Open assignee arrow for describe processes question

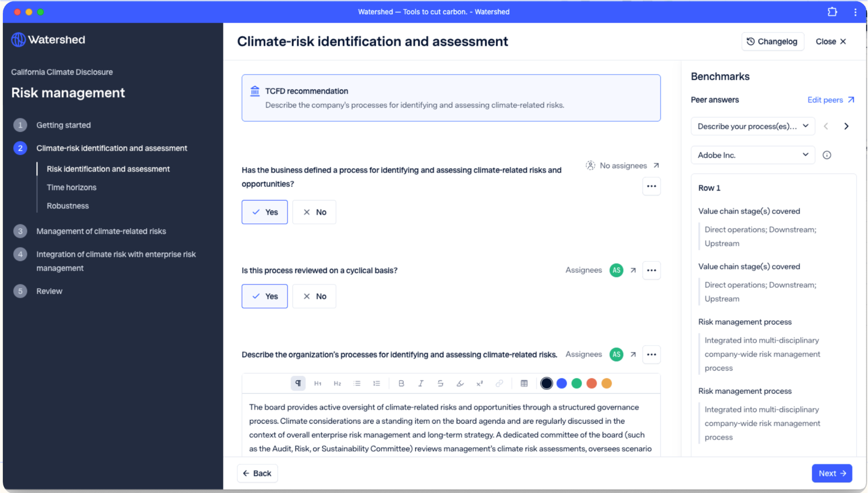[x=633, y=355]
